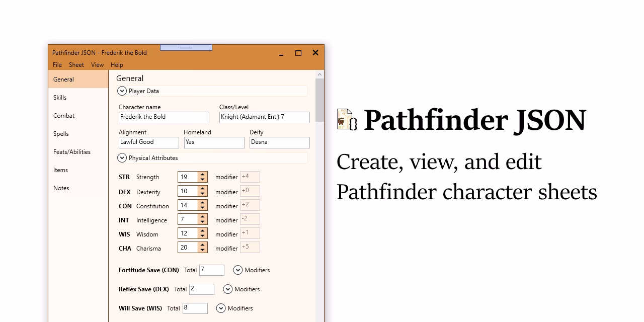
Task: Click the Strength value field
Action: point(188,177)
